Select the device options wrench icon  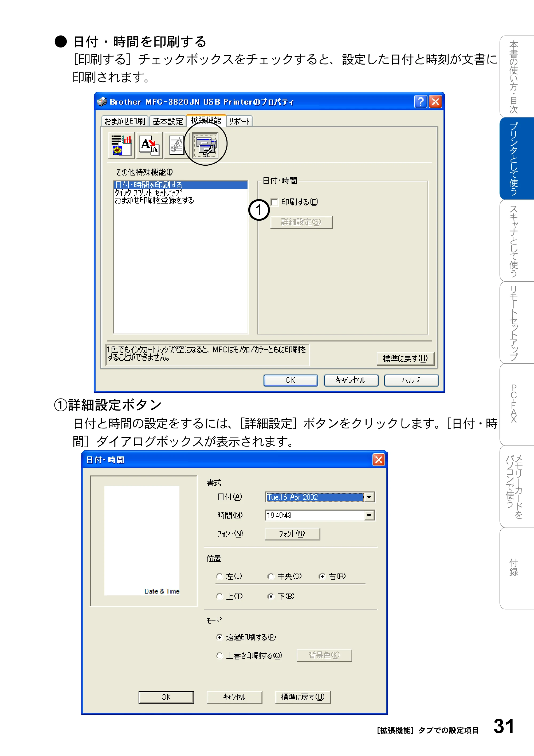coord(205,145)
